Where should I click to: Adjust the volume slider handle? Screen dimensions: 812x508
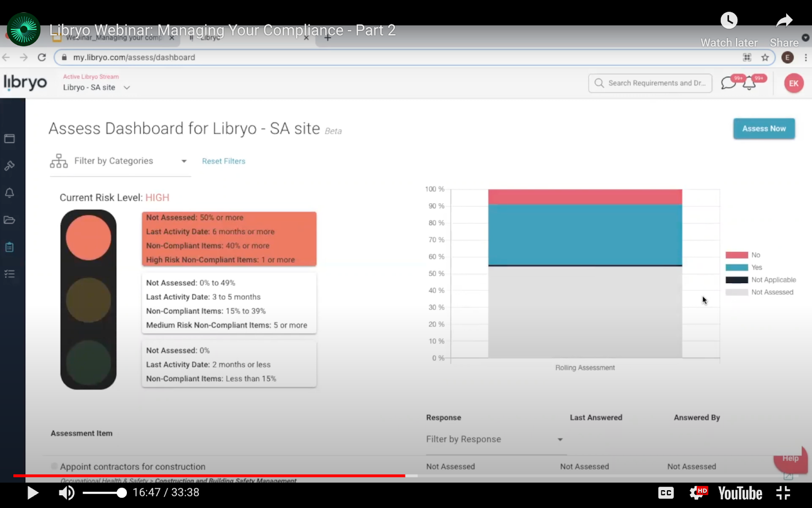pos(121,493)
